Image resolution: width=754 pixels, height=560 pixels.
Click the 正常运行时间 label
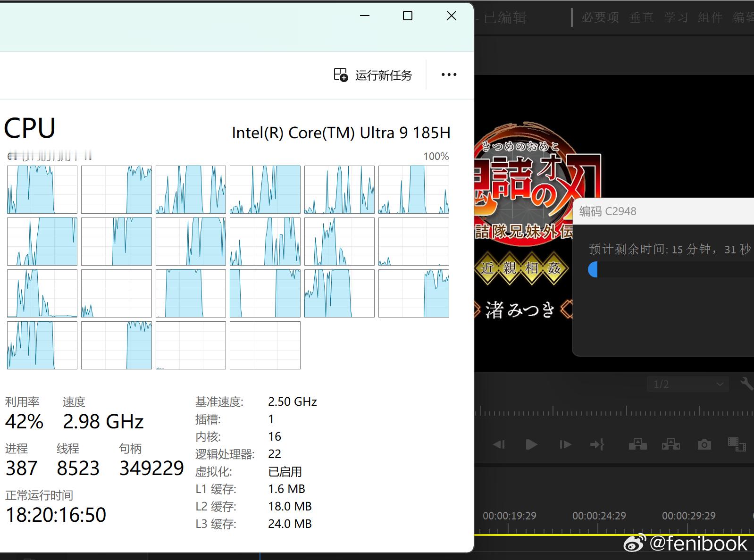39,495
